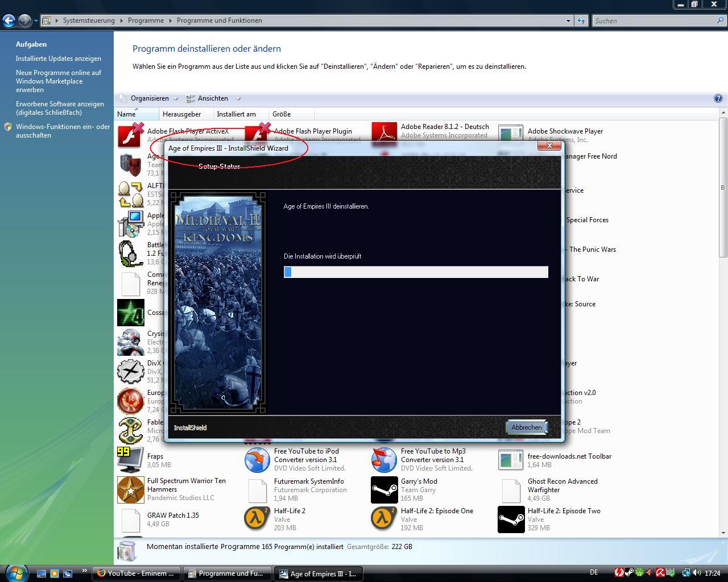
Task: Click Abbrechen in InstallShield wizard
Action: 526,427
